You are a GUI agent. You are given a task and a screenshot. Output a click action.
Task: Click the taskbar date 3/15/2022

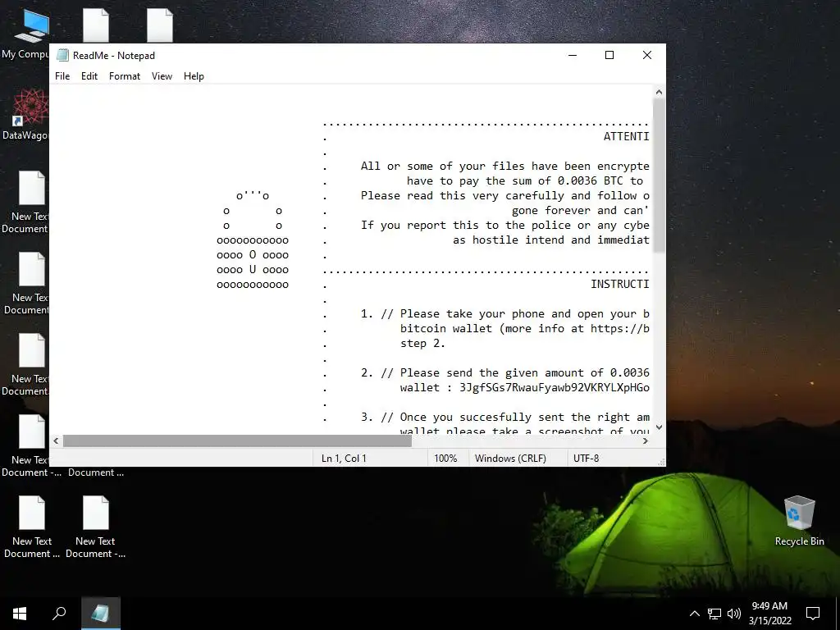point(769,621)
